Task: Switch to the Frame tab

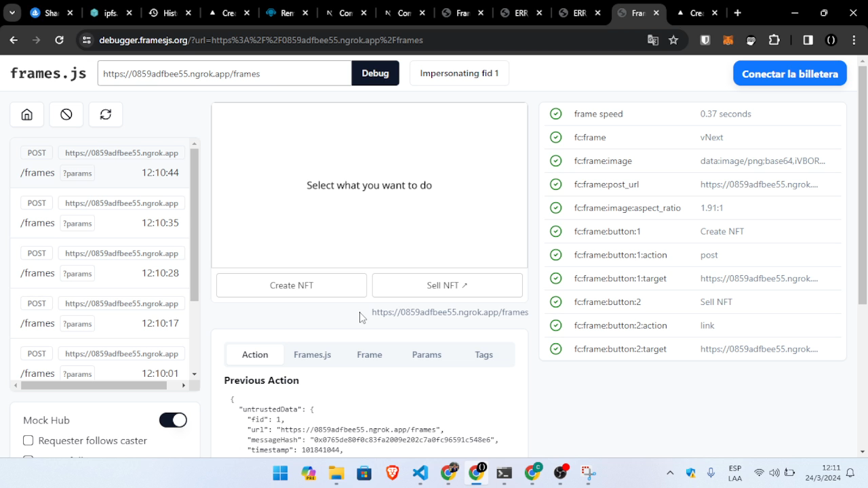Action: [x=370, y=354]
